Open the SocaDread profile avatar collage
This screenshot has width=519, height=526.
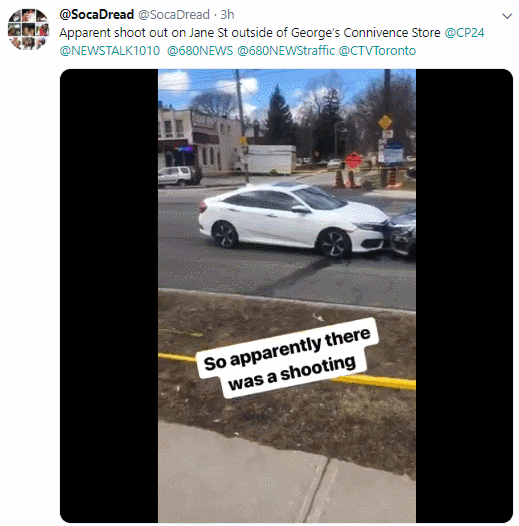(x=29, y=29)
